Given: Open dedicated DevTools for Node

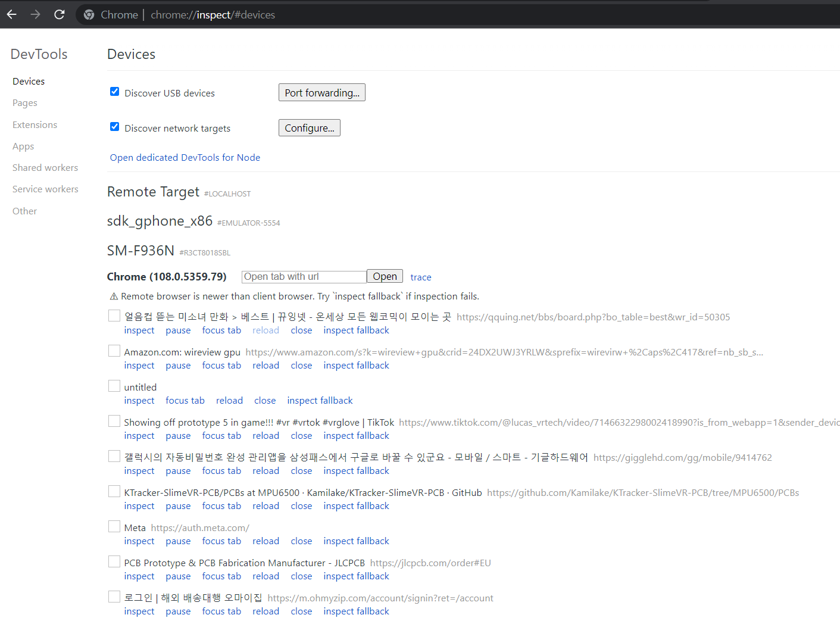Looking at the screenshot, I should pyautogui.click(x=185, y=158).
